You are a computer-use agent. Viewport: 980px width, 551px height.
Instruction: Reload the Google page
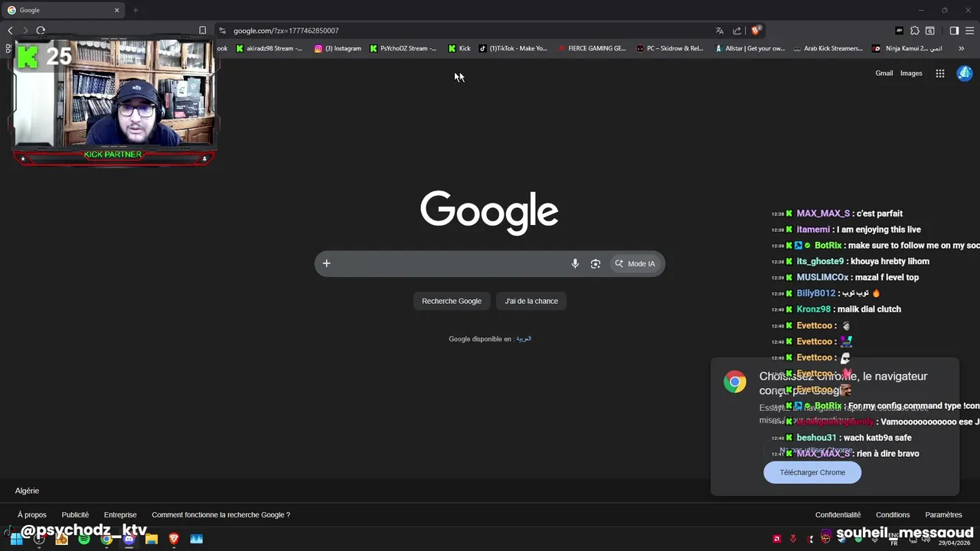(x=41, y=31)
